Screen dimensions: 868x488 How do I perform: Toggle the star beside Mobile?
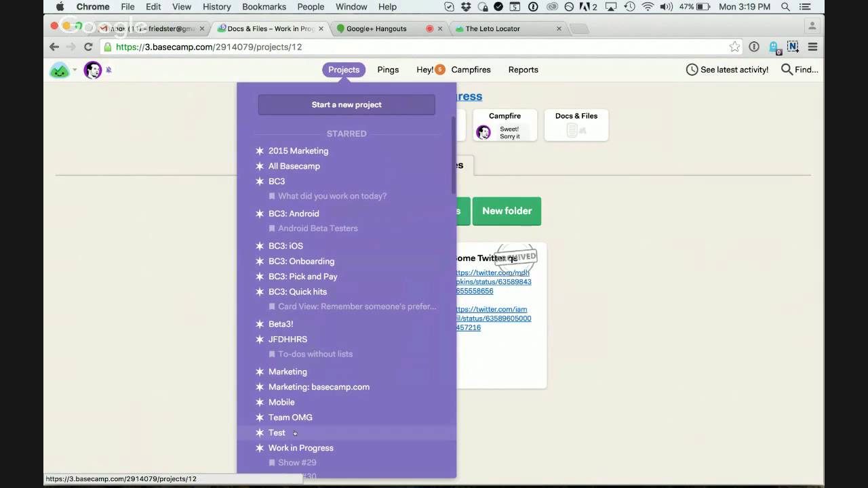pyautogui.click(x=259, y=402)
